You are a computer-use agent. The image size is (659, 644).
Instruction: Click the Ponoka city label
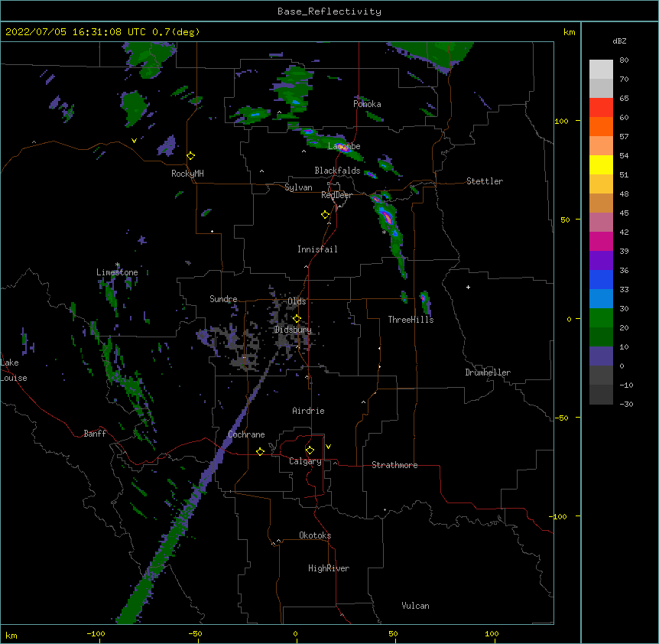[367, 104]
